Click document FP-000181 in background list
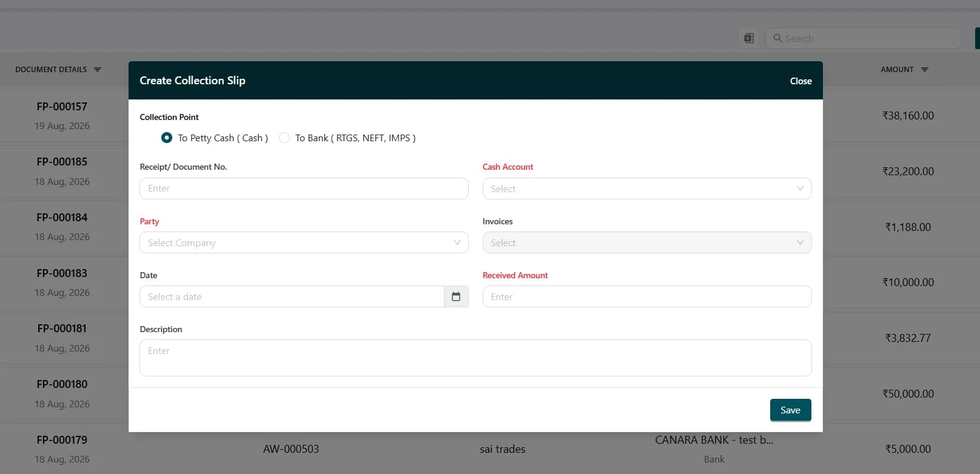980x474 pixels. point(62,329)
